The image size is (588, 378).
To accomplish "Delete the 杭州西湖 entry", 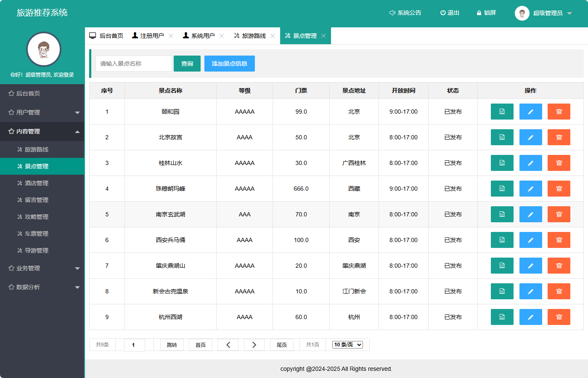I will [559, 317].
